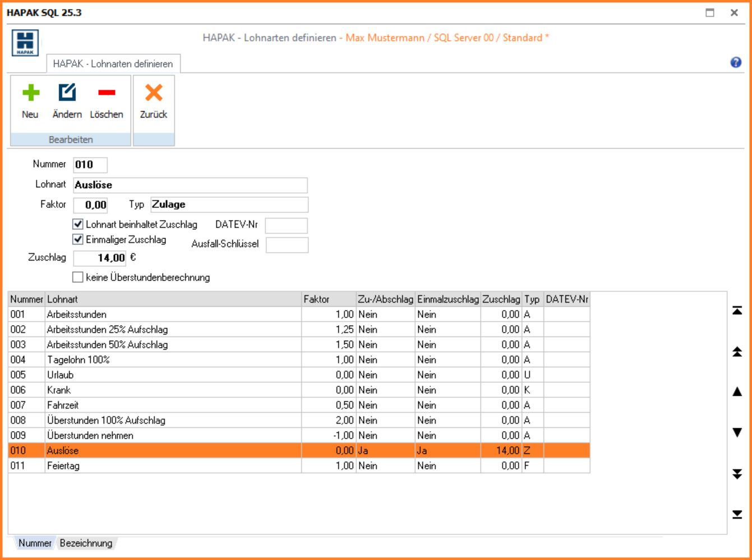Jump to last record arrow icon
The image size is (752, 560).
(737, 515)
